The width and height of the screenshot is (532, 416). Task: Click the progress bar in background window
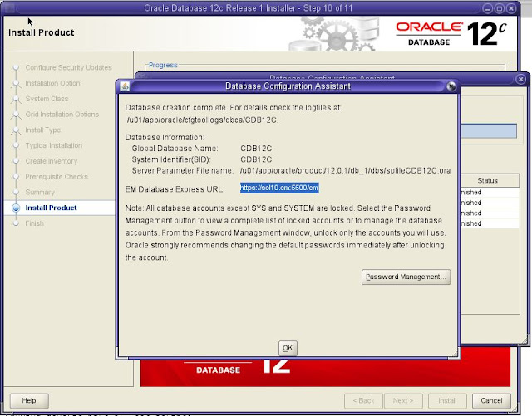(489, 131)
